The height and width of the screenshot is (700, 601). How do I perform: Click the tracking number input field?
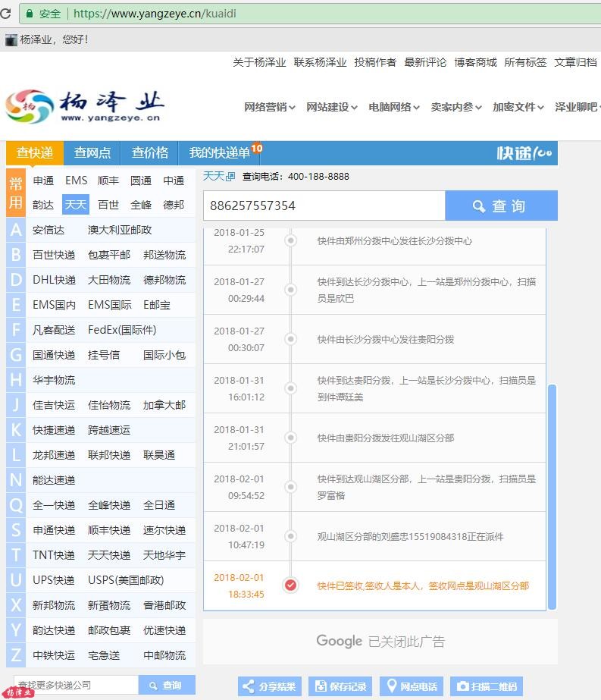click(324, 206)
